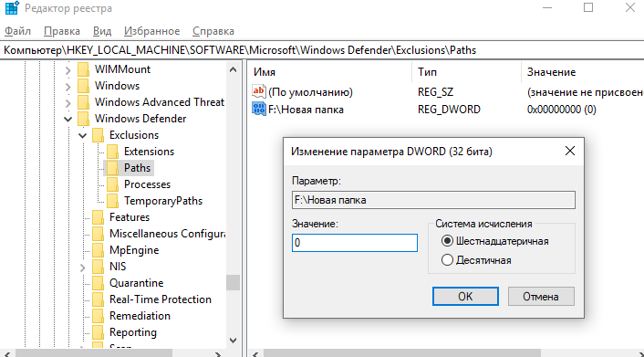The height and width of the screenshot is (357, 644).
Task: Click tree scrollbar down arrow
Action: (x=233, y=341)
